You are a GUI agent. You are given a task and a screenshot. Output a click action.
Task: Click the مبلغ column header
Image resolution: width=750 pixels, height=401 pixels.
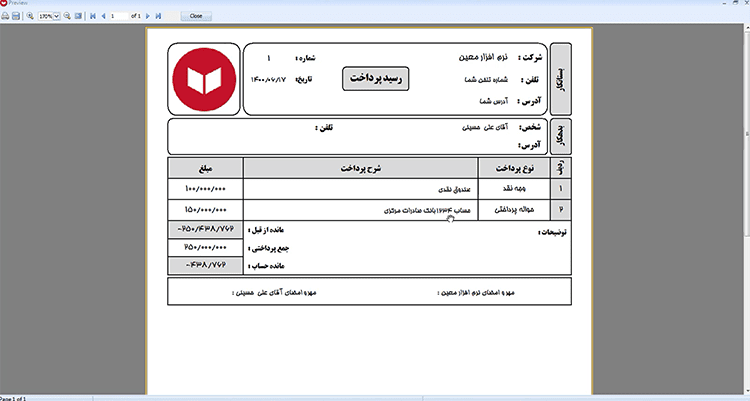(205, 168)
